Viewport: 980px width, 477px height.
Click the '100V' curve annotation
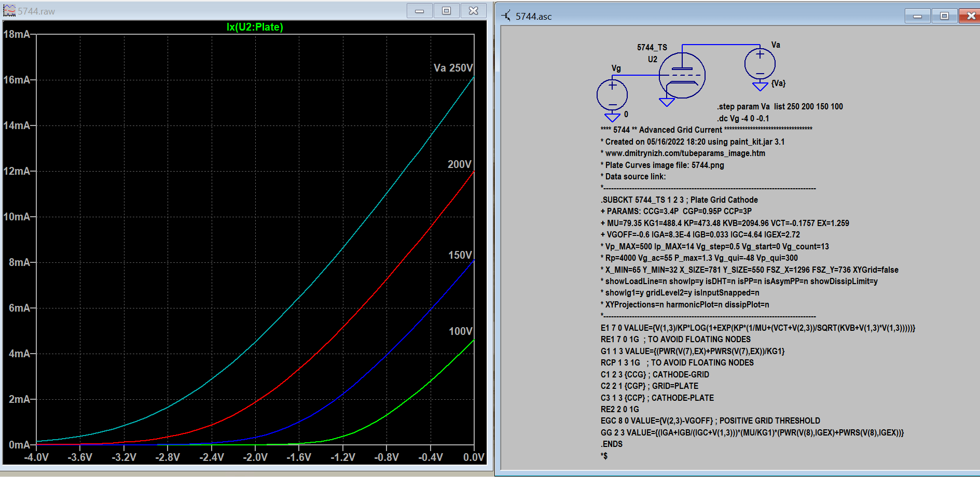pyautogui.click(x=461, y=331)
